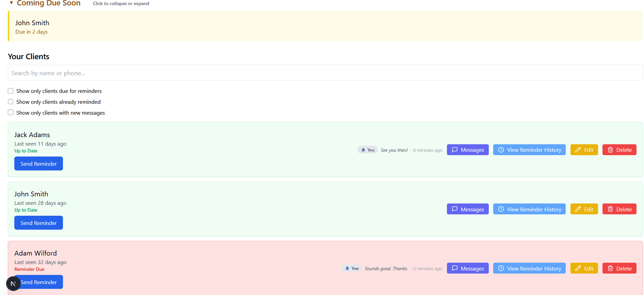Edit Adam Wilford client entry
Viewport: 644px width, 295px height.
584,268
